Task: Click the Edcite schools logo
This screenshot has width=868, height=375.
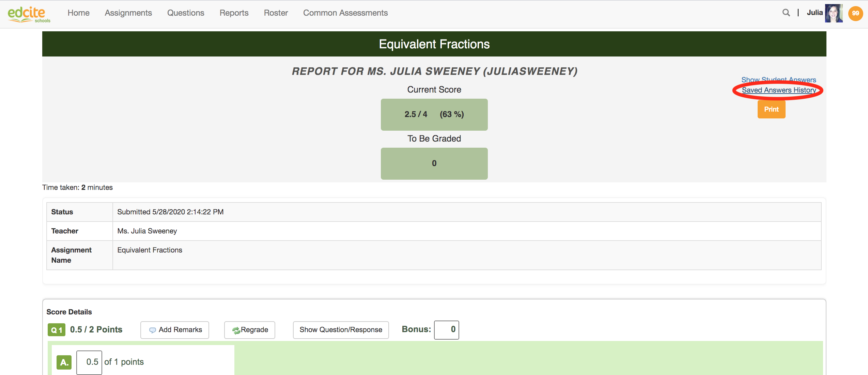Action: coord(29,14)
